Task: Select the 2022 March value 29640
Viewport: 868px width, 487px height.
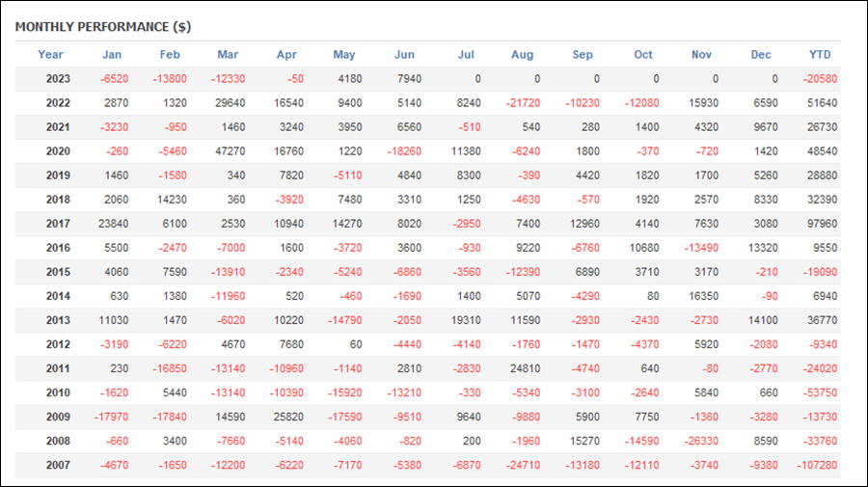Action: [x=231, y=103]
